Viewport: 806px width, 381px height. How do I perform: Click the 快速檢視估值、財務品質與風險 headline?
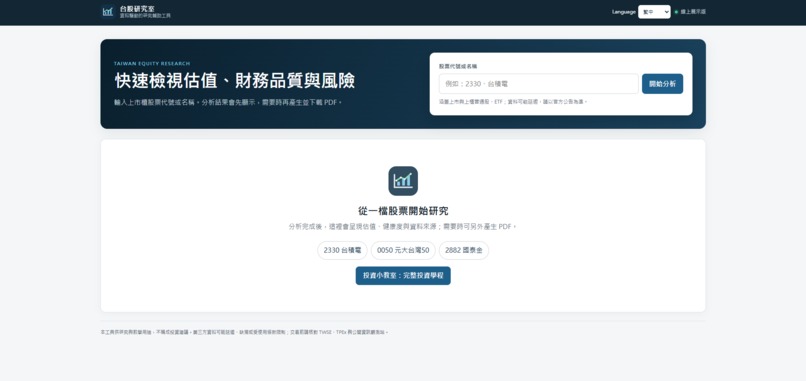click(234, 81)
